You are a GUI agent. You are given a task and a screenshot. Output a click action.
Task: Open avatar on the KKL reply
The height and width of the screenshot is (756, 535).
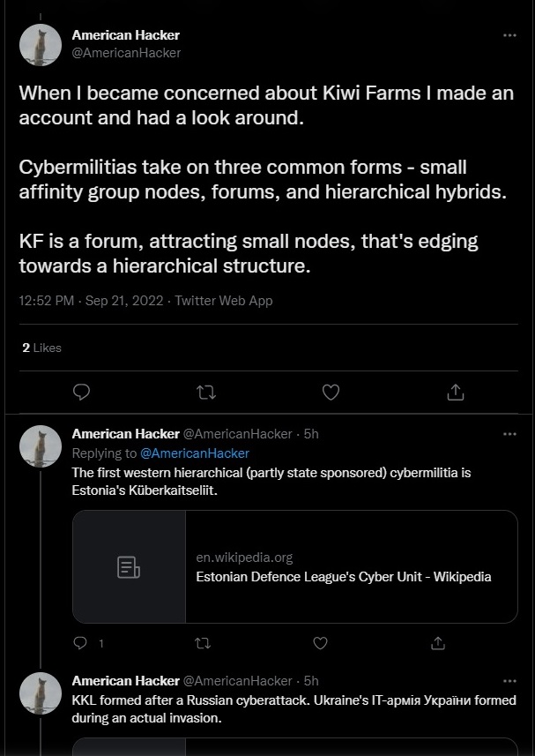41,693
